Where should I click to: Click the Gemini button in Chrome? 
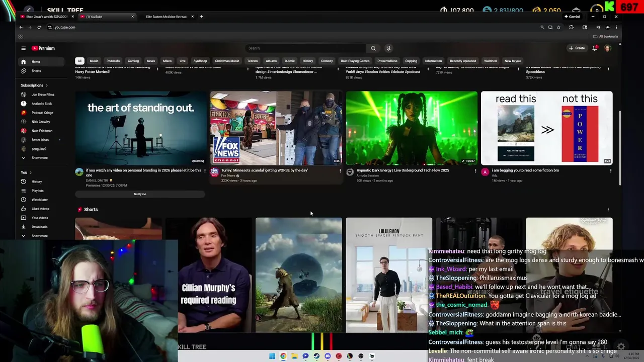click(572, 17)
